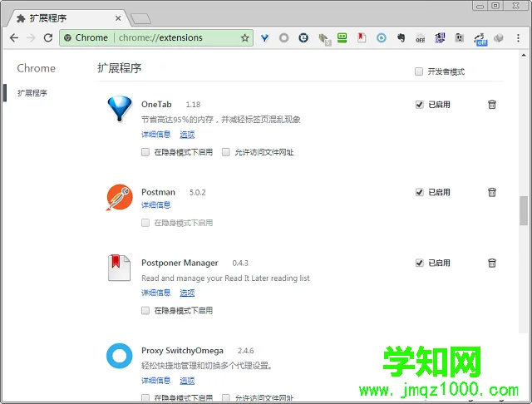Open Proxy SwitchyOmega's options link

coord(187,380)
